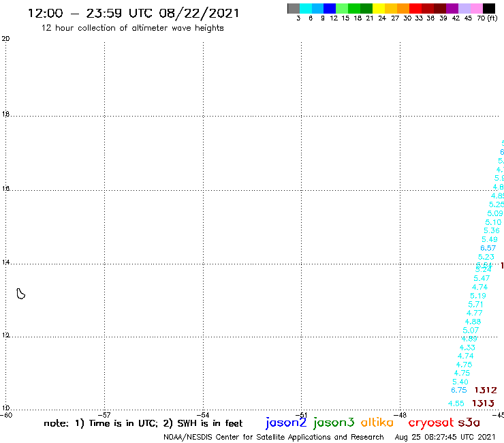Click the longitude axis label -48

400,415
